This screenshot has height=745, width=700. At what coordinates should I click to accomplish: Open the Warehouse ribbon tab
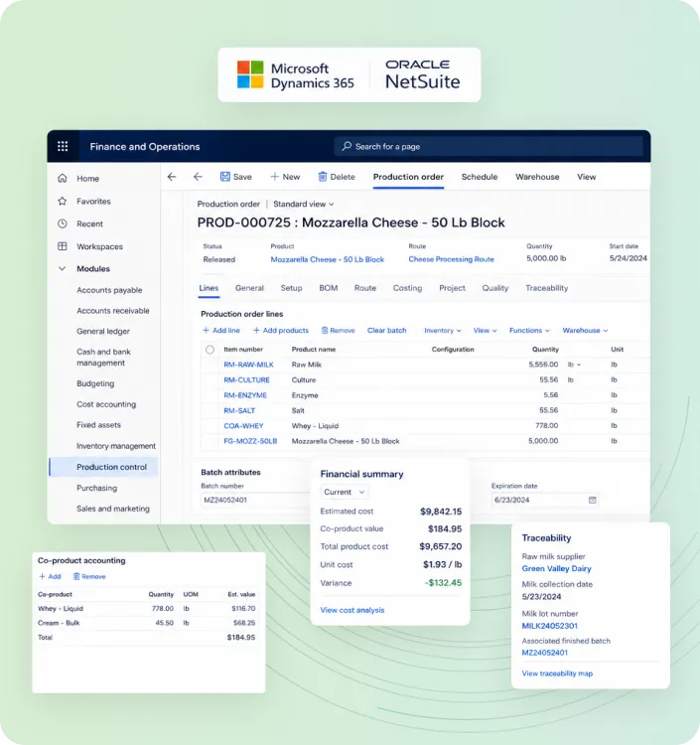(537, 177)
